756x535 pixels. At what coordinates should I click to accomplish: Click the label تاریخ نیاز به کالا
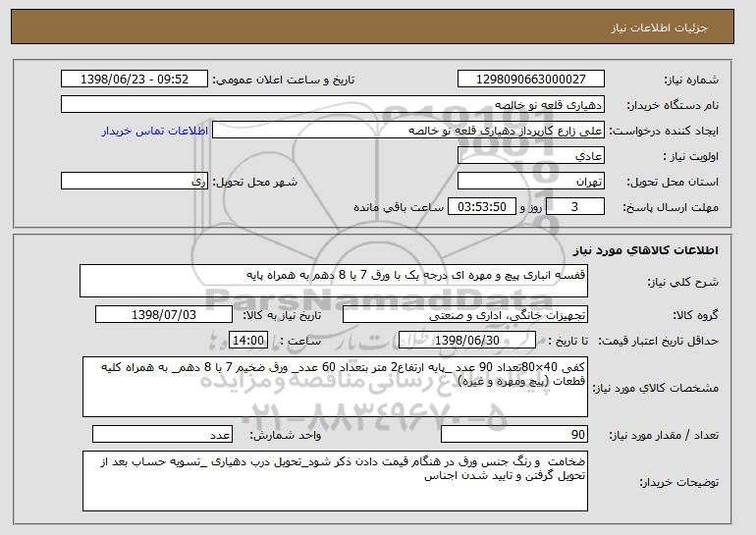pos(282,315)
